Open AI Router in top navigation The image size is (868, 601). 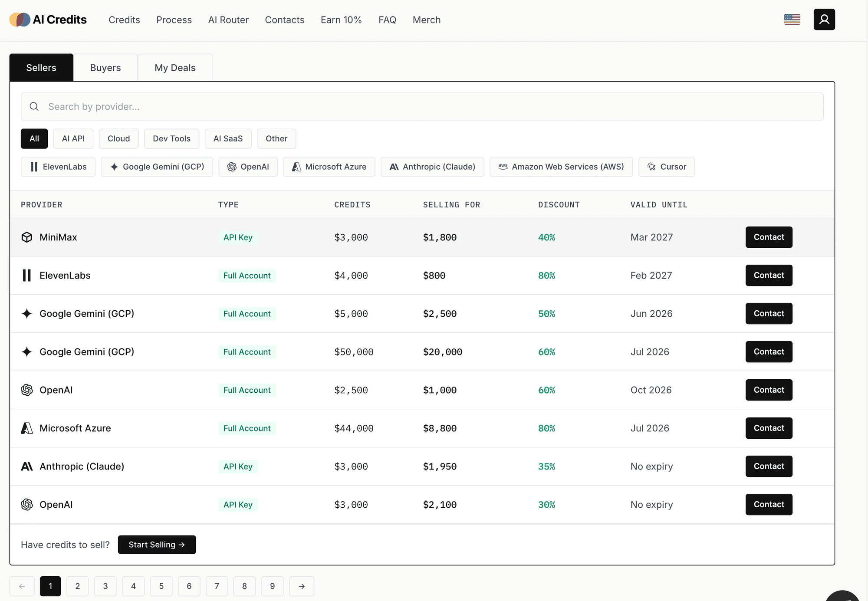(228, 20)
